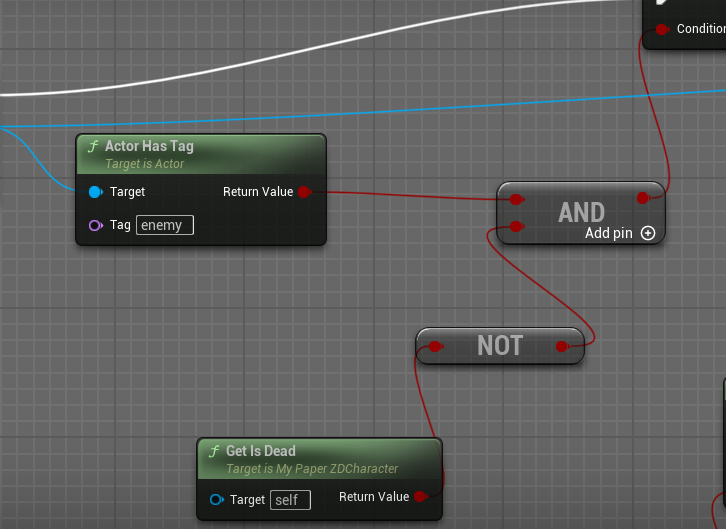The height and width of the screenshot is (529, 726).
Task: Click the Return Value pin on Actor Has Tag
Action: tap(305, 192)
